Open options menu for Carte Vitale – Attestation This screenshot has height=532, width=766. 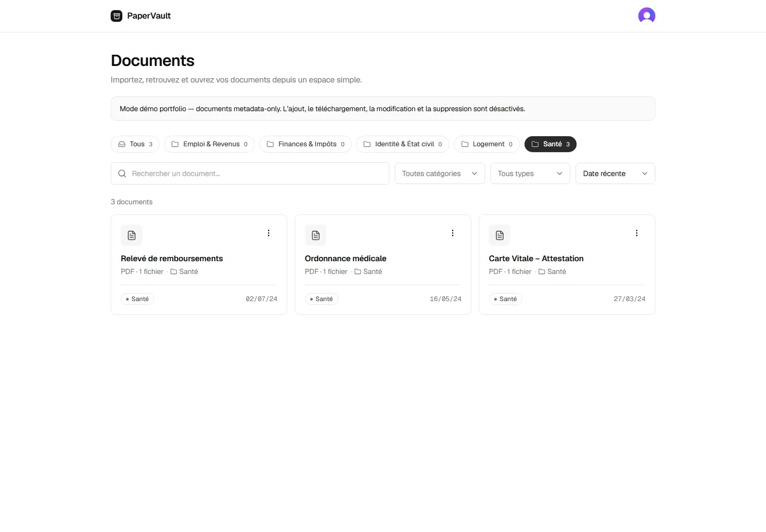pyautogui.click(x=637, y=233)
